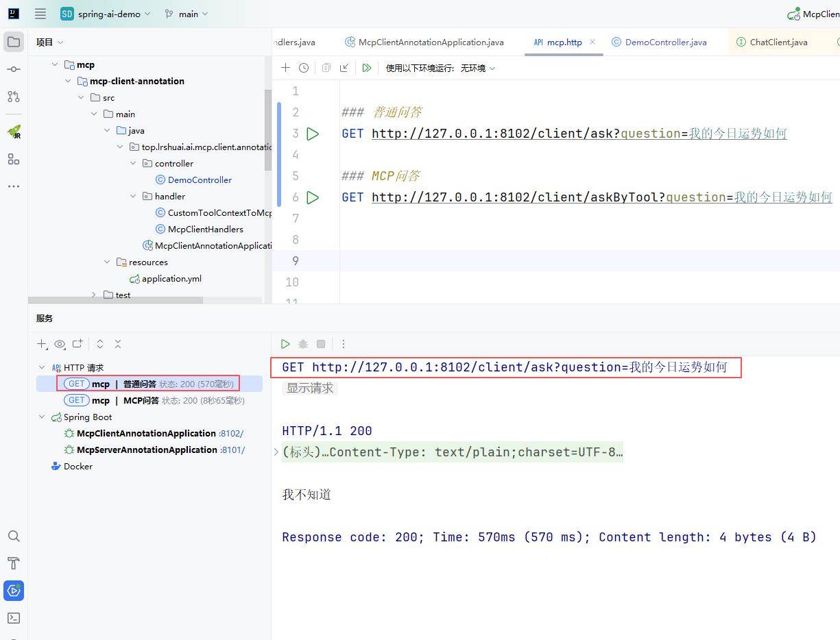Open request history clock icon

(304, 68)
